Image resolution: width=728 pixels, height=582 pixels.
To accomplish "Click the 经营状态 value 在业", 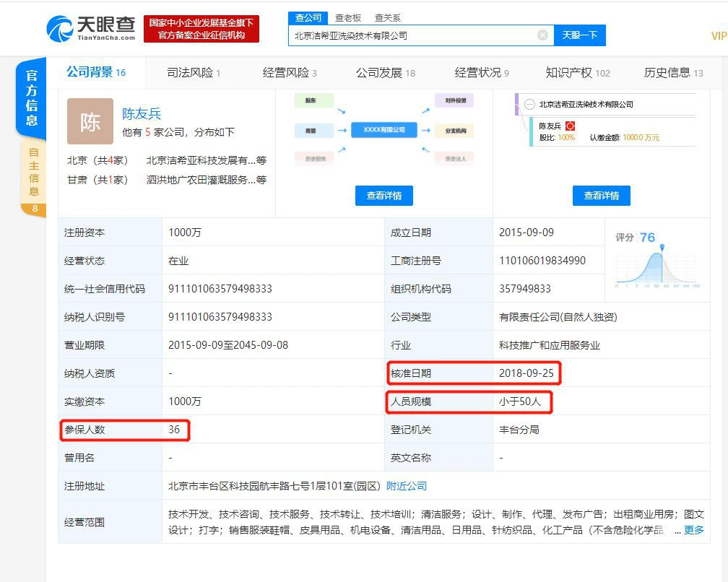I will point(178,261).
